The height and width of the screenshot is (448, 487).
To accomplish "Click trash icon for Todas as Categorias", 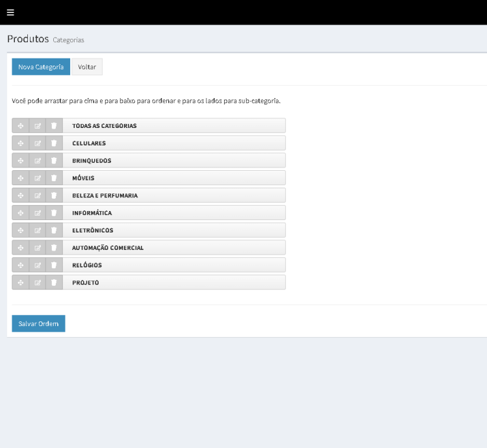I will [54, 126].
